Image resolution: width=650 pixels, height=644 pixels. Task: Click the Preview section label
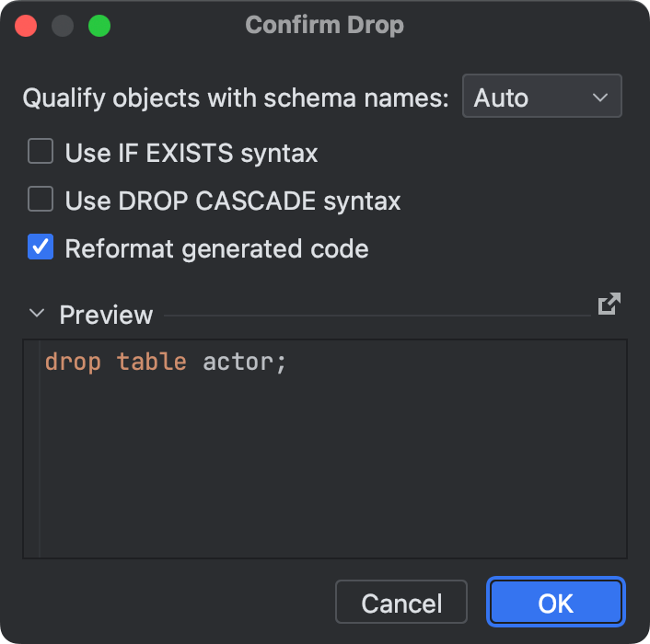coord(106,315)
